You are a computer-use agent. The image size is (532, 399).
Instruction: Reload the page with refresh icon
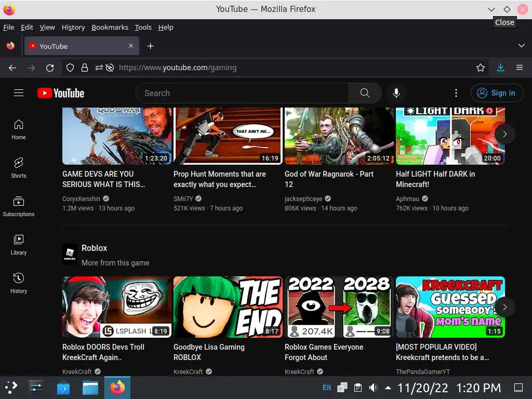(x=50, y=68)
